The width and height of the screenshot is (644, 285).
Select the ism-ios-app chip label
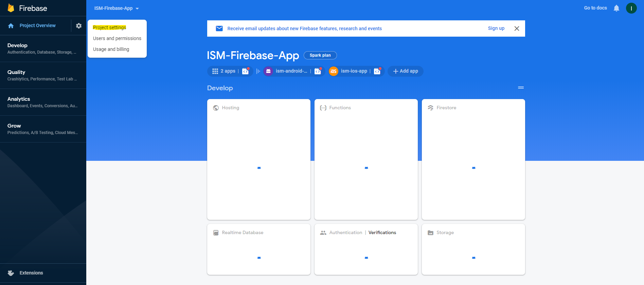(354, 71)
